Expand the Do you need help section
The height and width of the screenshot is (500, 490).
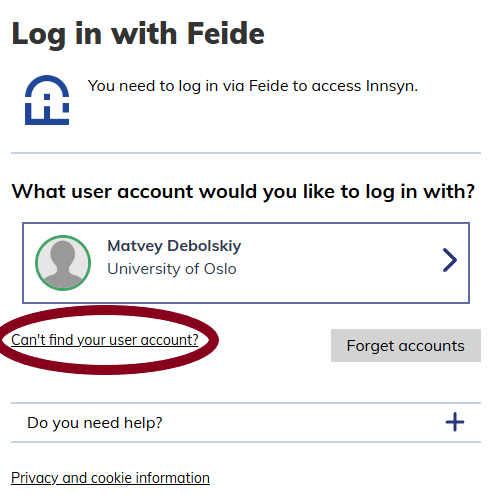click(246, 422)
